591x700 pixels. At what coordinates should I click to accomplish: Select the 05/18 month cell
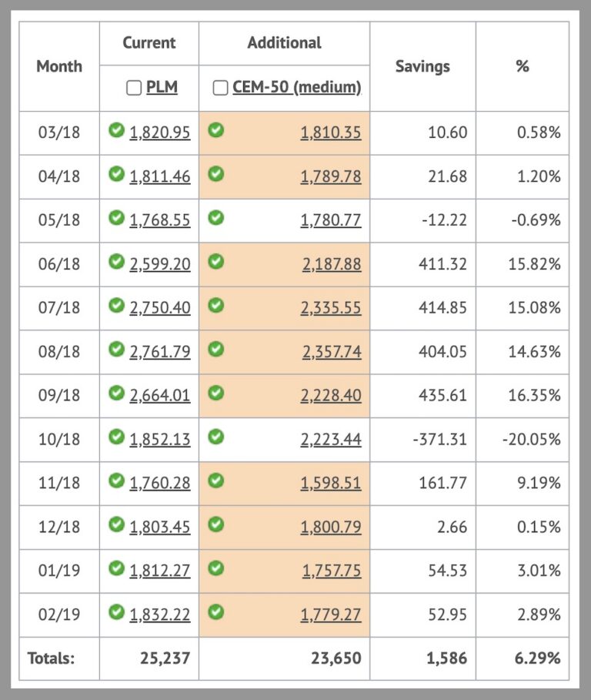click(x=59, y=220)
